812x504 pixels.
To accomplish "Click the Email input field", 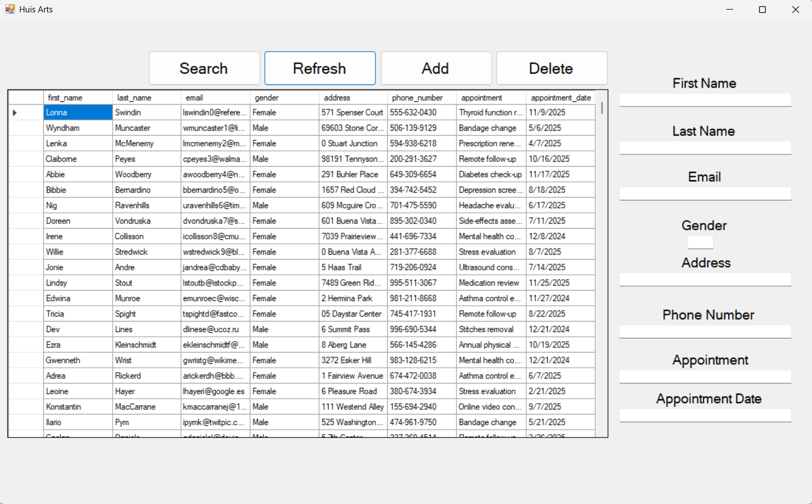I will 705,194.
